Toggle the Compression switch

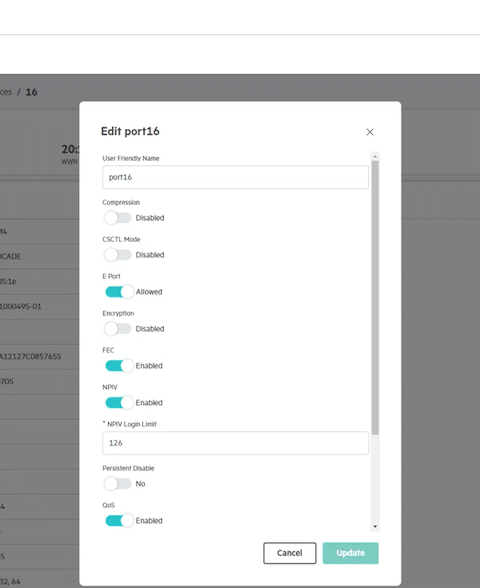[118, 218]
